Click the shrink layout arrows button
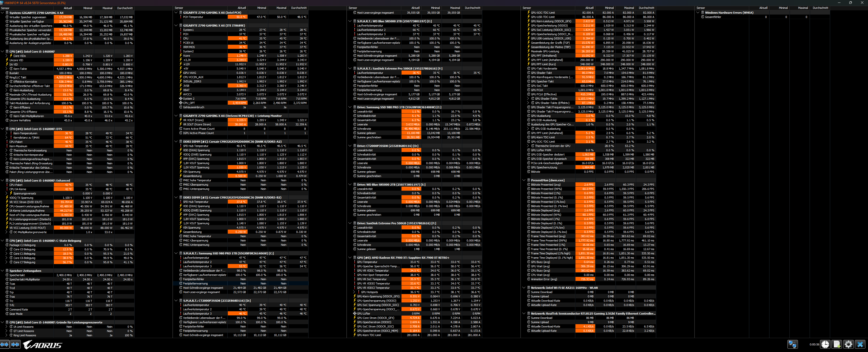 click(15, 344)
